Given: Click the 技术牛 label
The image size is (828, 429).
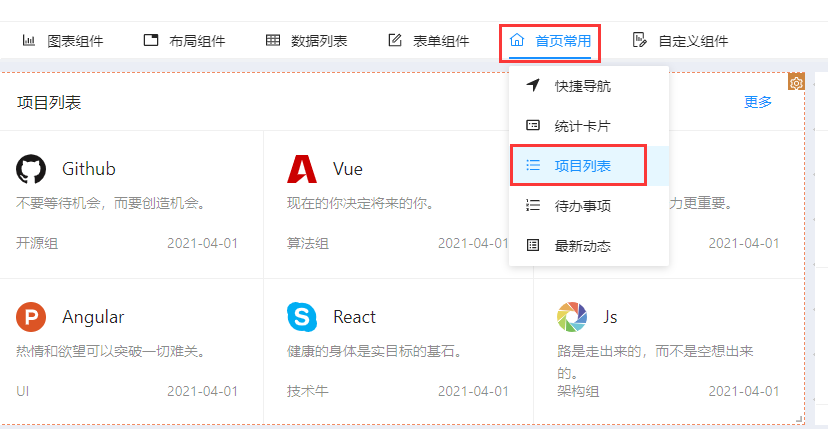Looking at the screenshot, I should click(308, 391).
